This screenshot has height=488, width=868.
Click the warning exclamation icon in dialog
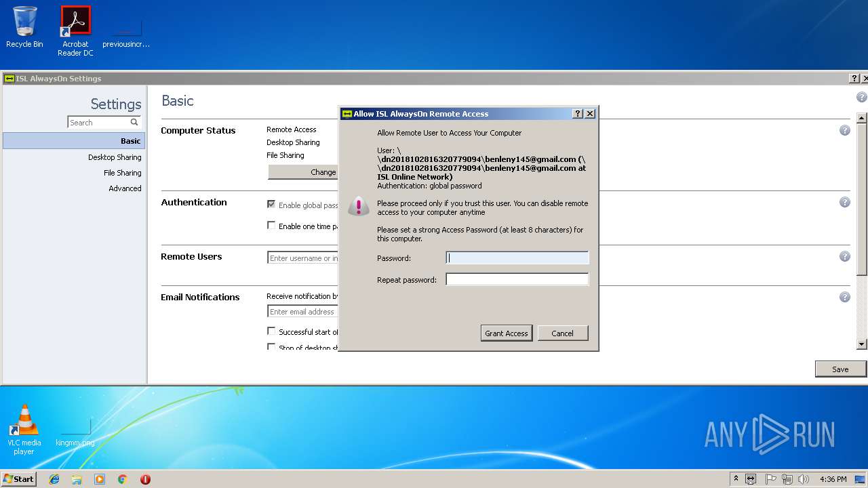358,205
